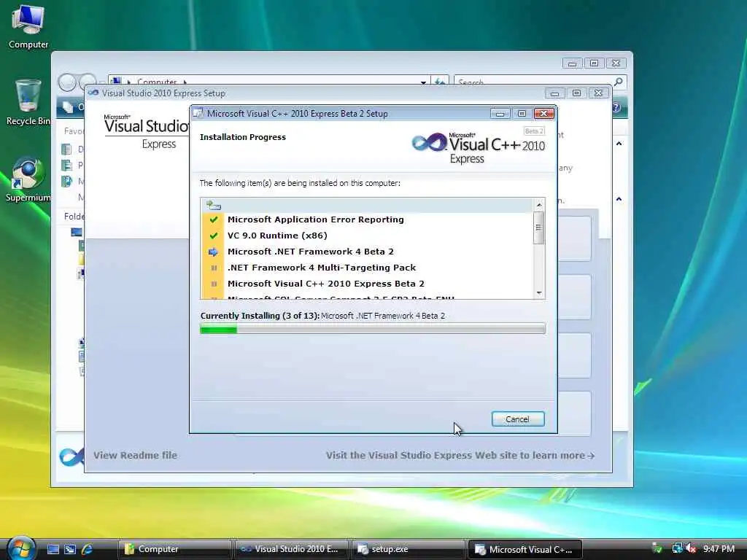Select Microsoft Visual C++ 2010 Express Beta 2 row
The width and height of the screenshot is (747, 560).
point(368,284)
